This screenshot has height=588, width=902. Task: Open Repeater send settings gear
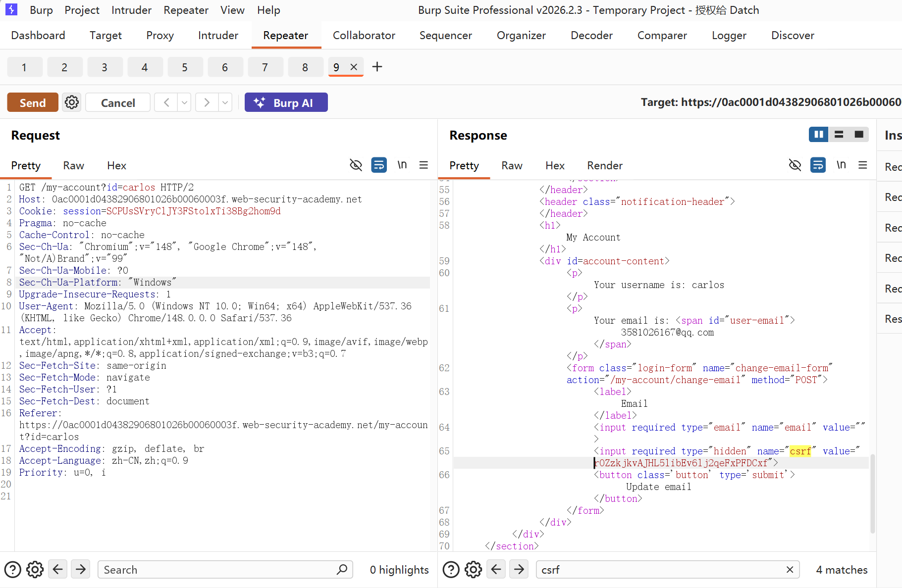point(72,102)
